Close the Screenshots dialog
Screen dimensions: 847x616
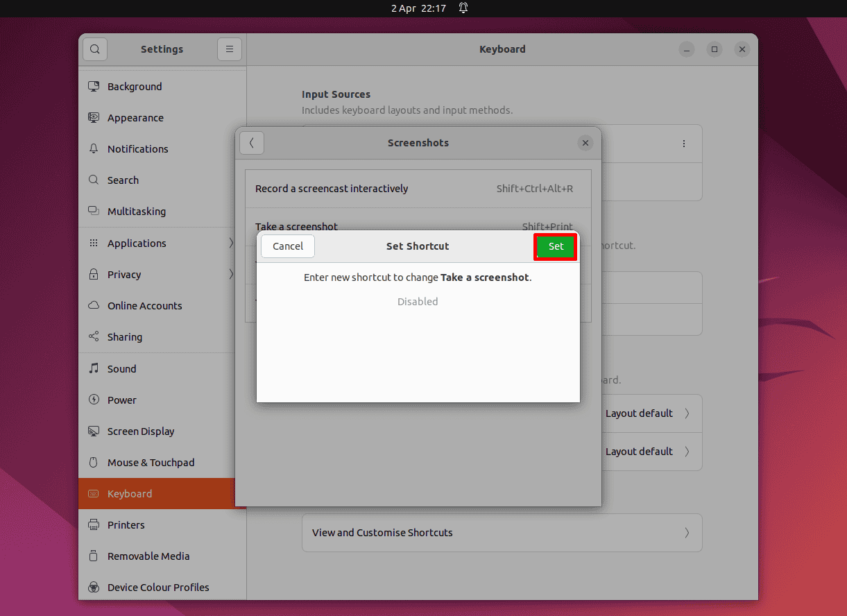click(x=585, y=143)
